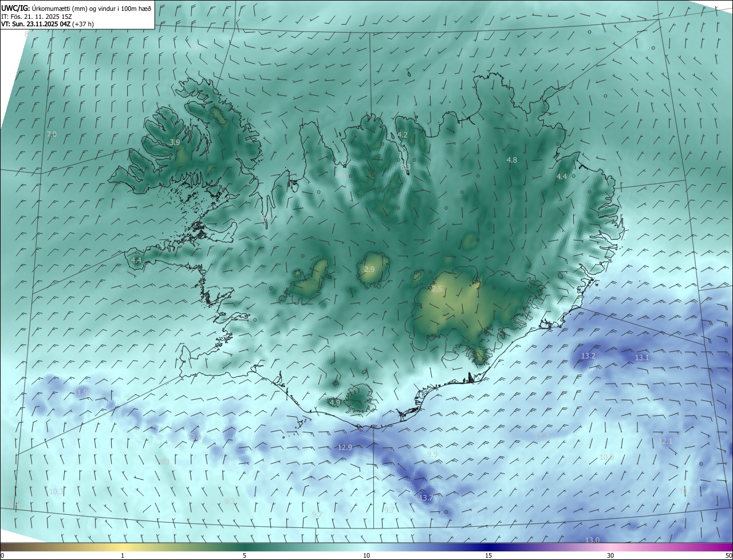This screenshot has height=560, width=733.
Task: Click the colorbar at the 5 tick
Action: tap(245, 547)
